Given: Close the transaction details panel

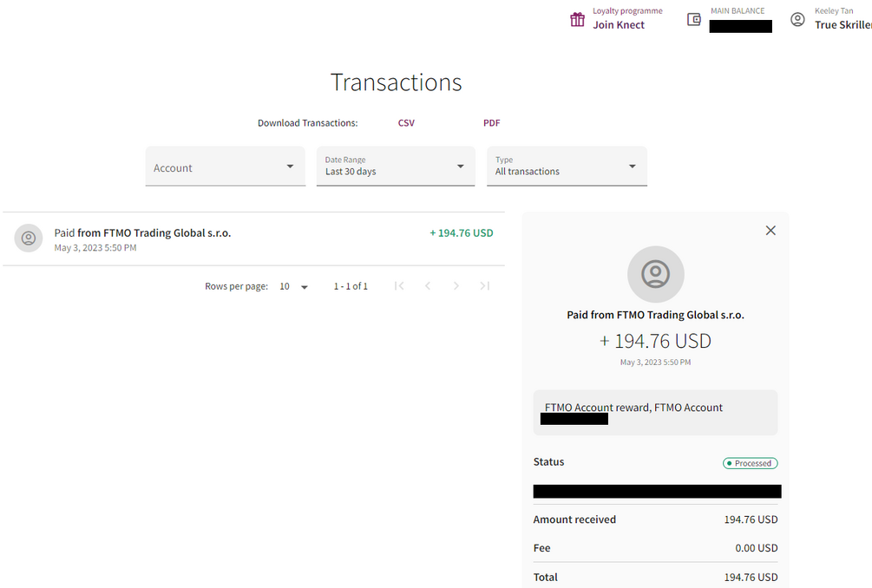Looking at the screenshot, I should (770, 231).
